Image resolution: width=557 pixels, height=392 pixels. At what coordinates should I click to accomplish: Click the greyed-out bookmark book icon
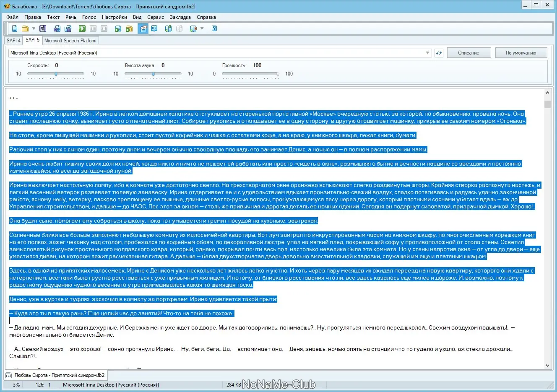point(179,29)
